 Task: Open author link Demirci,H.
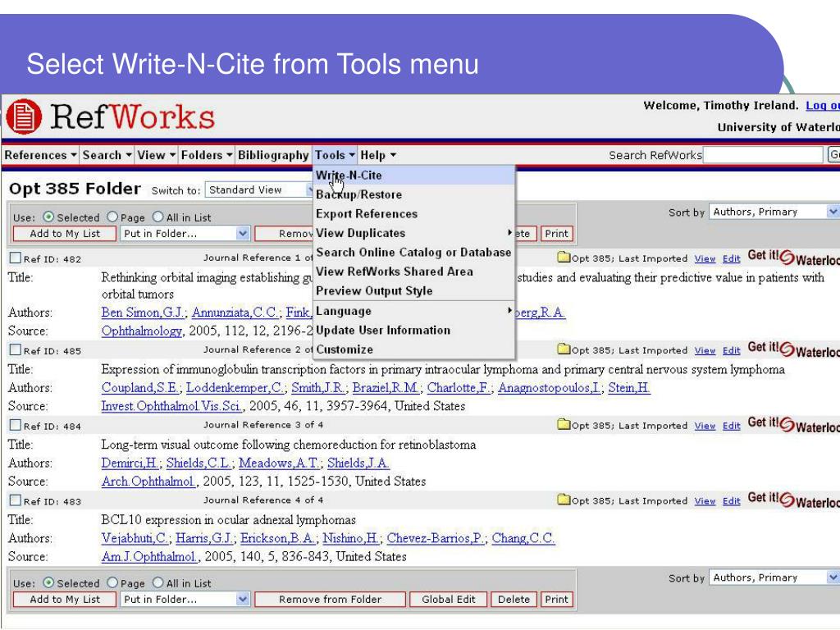pos(130,463)
